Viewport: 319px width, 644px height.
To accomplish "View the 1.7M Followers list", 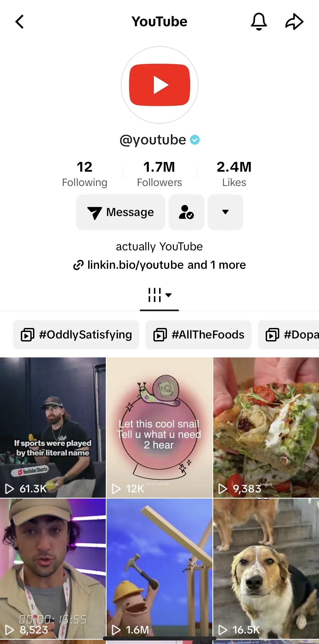I will click(159, 174).
